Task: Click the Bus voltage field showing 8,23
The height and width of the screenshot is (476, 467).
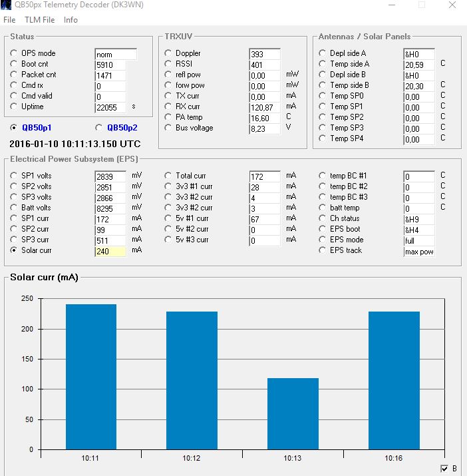Action: coord(265,128)
